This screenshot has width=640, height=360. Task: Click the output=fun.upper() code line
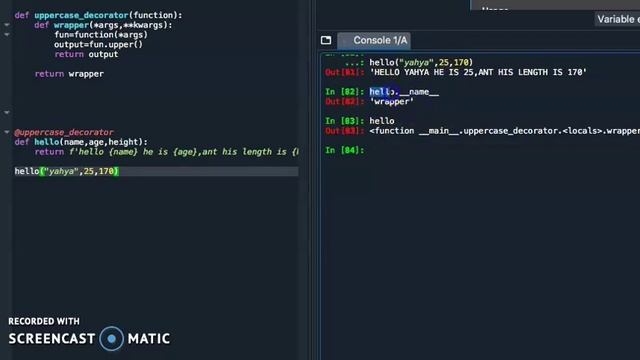click(98, 44)
